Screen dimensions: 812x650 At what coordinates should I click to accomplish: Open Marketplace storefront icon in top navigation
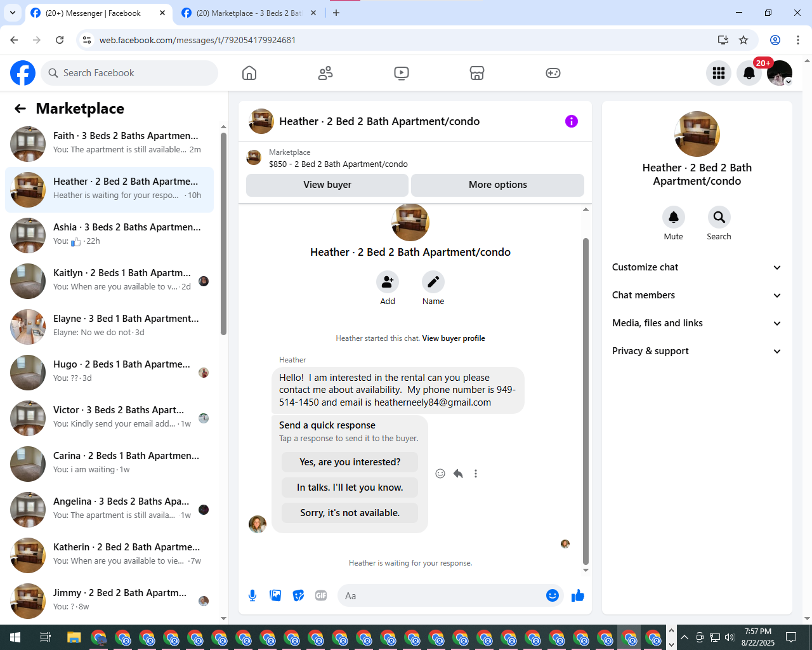point(477,73)
